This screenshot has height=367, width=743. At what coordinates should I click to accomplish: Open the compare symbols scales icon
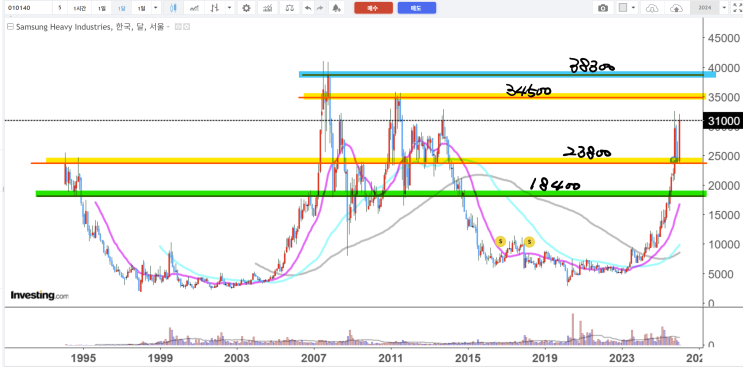tap(289, 8)
